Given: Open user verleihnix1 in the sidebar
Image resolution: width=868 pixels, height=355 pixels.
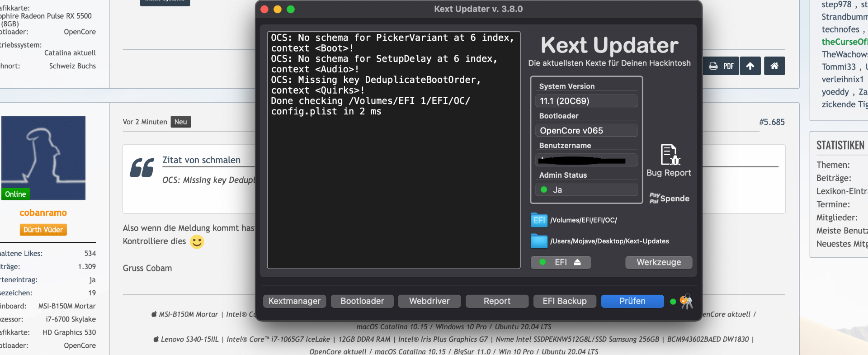Looking at the screenshot, I should (x=843, y=79).
